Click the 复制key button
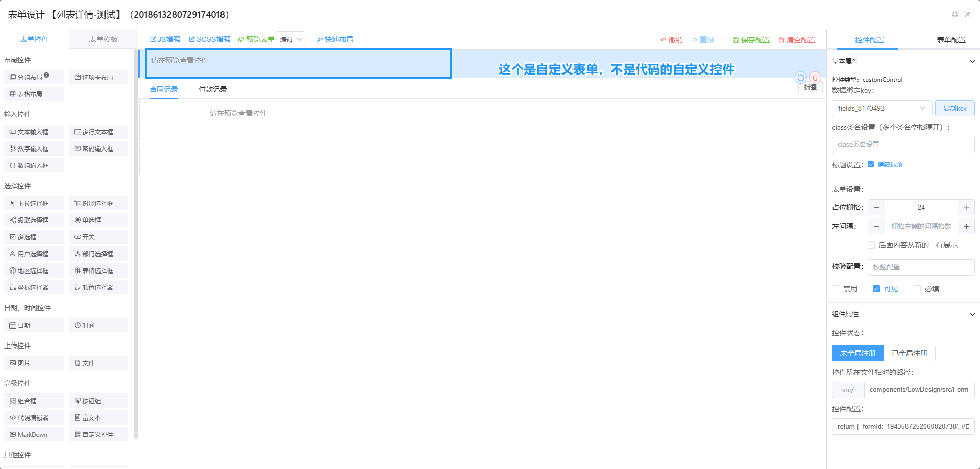The height and width of the screenshot is (469, 980). pos(954,108)
